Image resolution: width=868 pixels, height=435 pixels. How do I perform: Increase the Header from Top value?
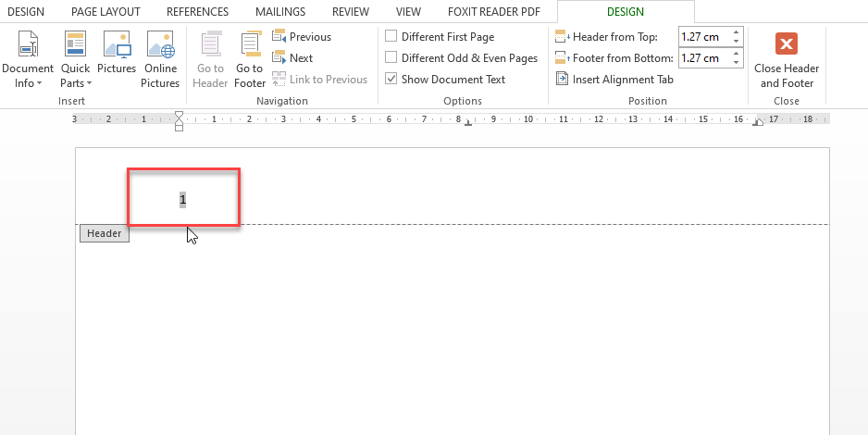pos(737,33)
